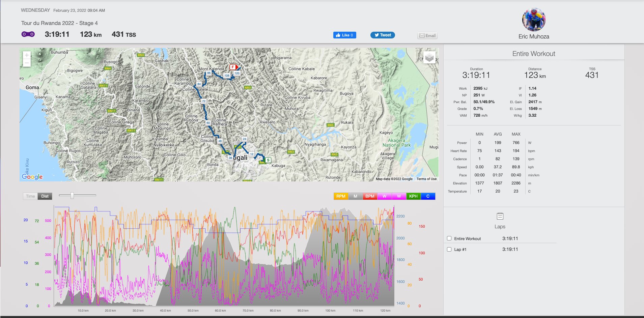
Task: Click the max speed value 89.8
Action: (516, 167)
